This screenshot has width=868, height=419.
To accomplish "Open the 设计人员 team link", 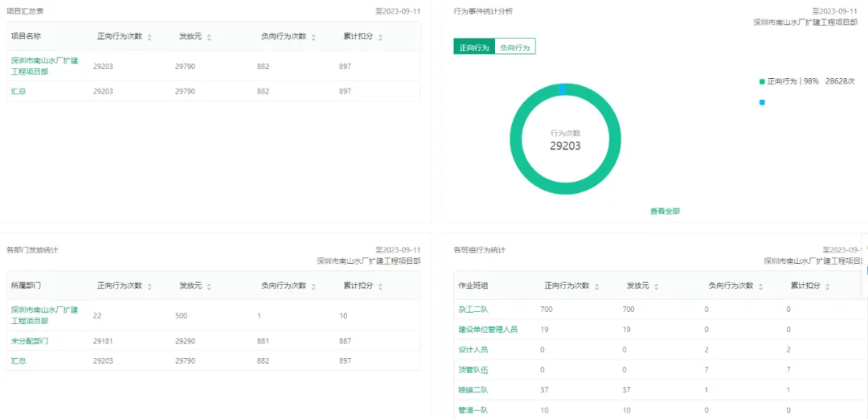I will coord(473,350).
